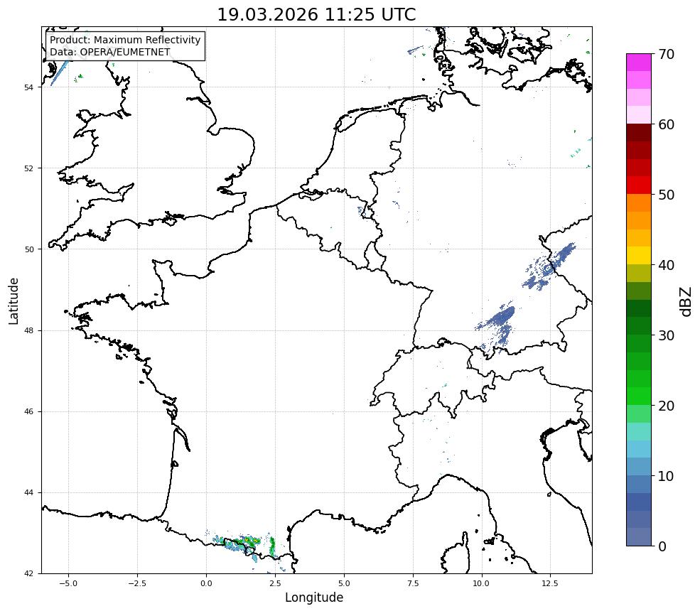700x611 pixels.
Task: Click "Product: Maximum Reflectivity" in the info box
Action: click(x=125, y=40)
